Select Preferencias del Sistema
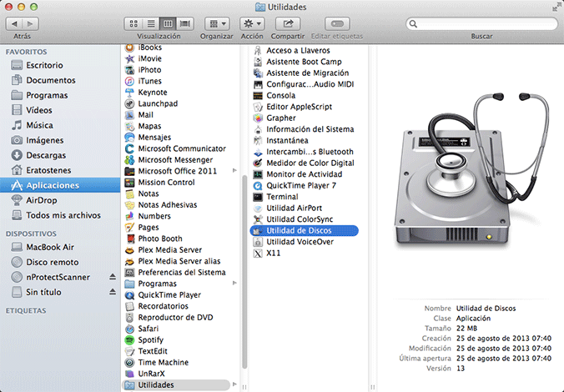 point(182,272)
